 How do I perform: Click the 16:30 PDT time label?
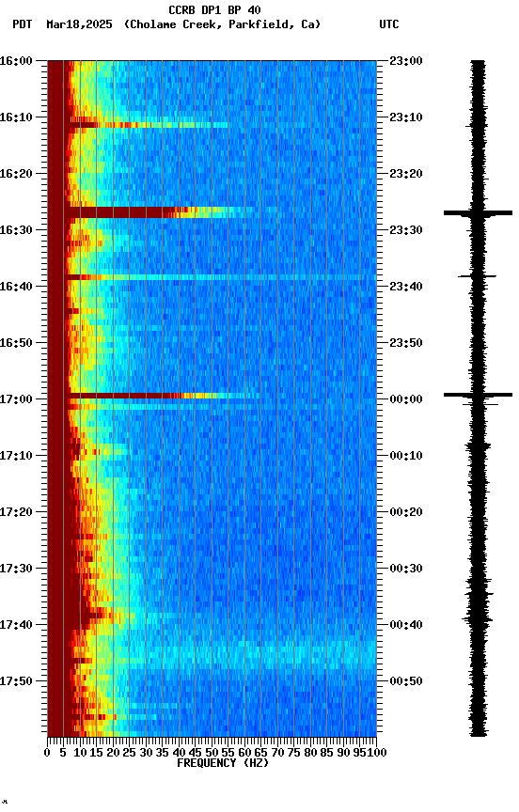(x=16, y=230)
